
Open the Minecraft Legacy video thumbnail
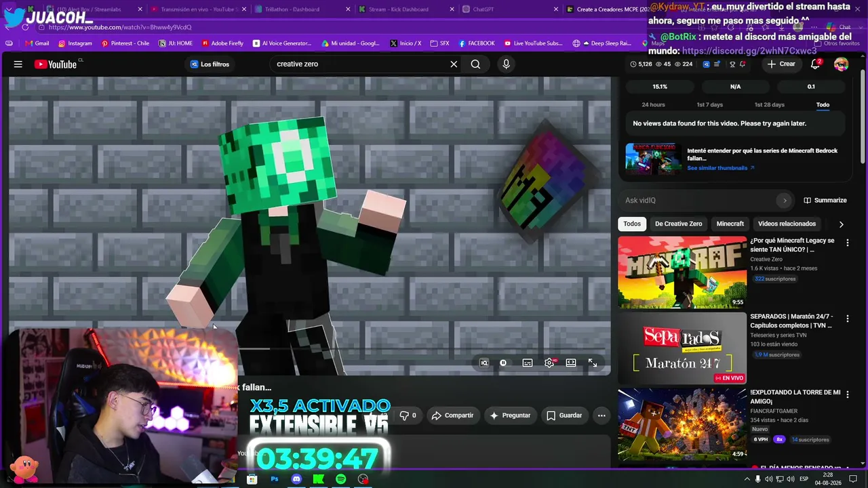pyautogui.click(x=682, y=272)
